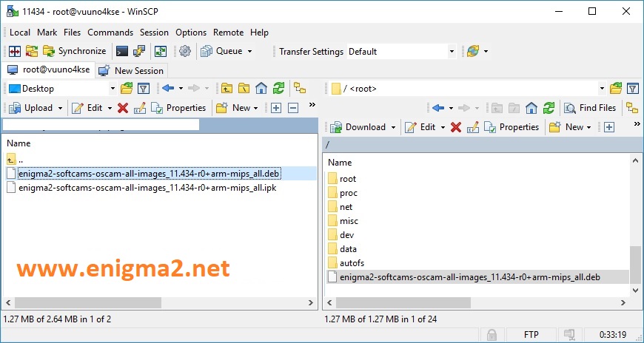This screenshot has height=343, width=644.
Task: Click local Unselect Files minus icon
Action: click(293, 109)
